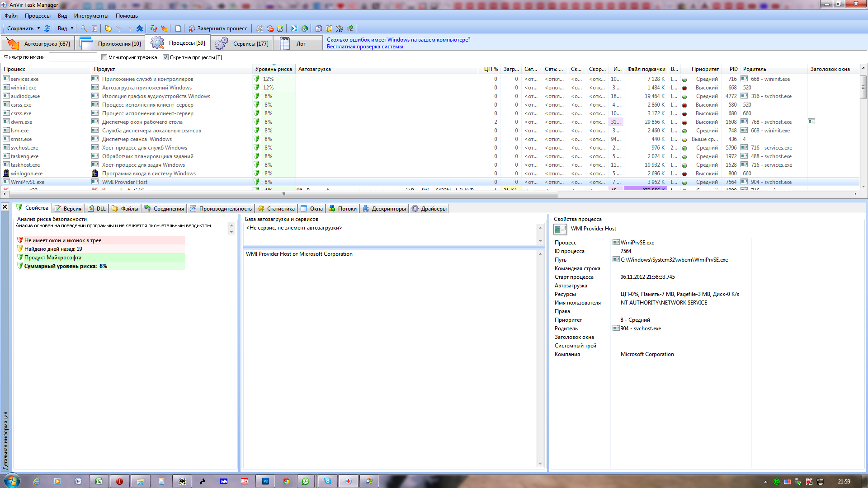Open the Производительность detail tab
Viewport: 868px width, 488px height.
tap(221, 209)
